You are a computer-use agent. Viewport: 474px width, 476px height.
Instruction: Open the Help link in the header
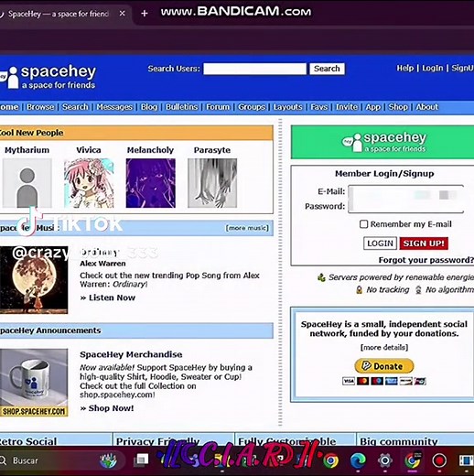(x=405, y=68)
